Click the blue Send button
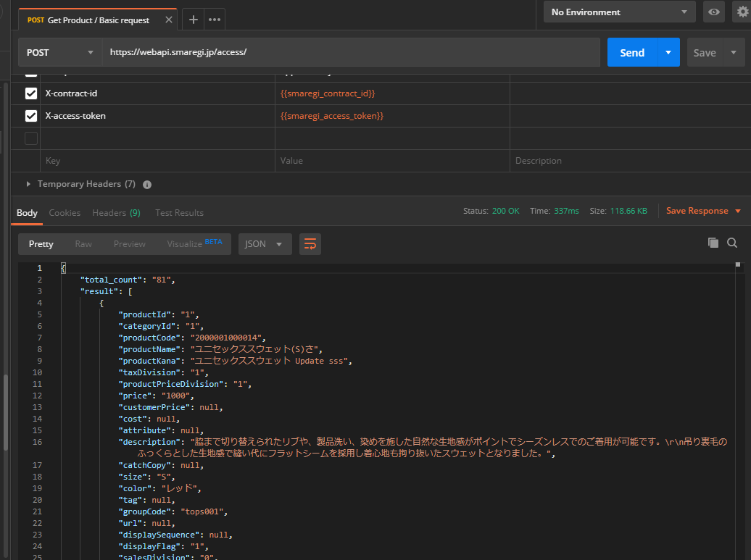The height and width of the screenshot is (560, 751). tap(632, 52)
